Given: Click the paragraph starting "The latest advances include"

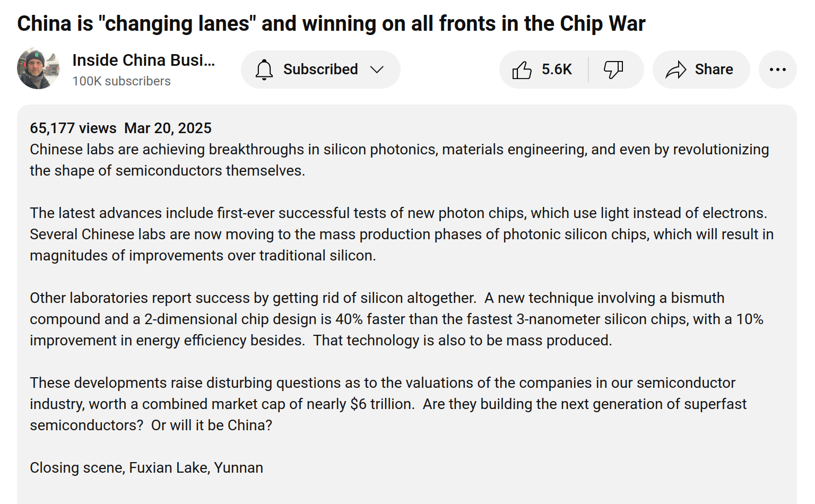Looking at the screenshot, I should pos(401,234).
